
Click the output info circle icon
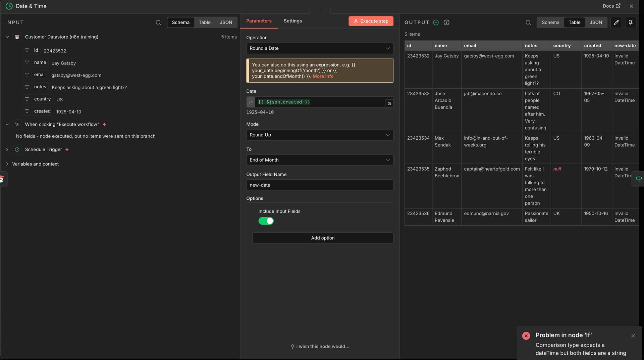[x=446, y=22]
